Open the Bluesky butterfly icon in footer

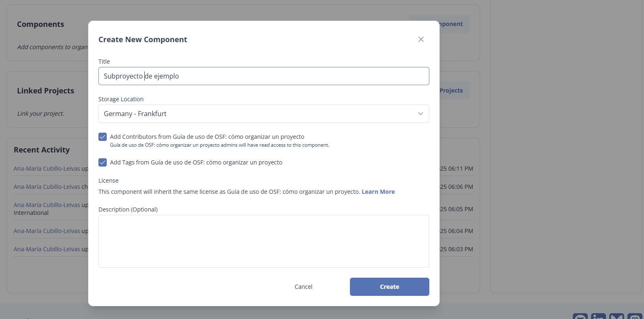(616, 317)
